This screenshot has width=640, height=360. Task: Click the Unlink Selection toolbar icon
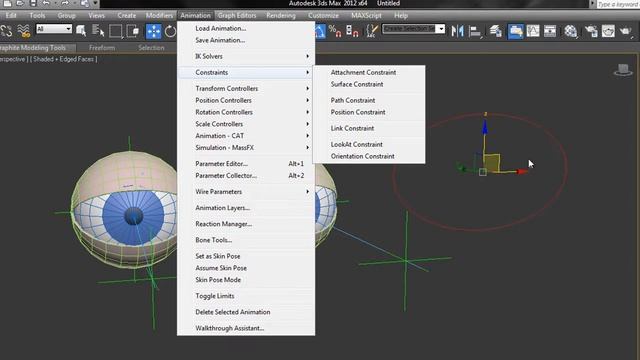click(7, 31)
